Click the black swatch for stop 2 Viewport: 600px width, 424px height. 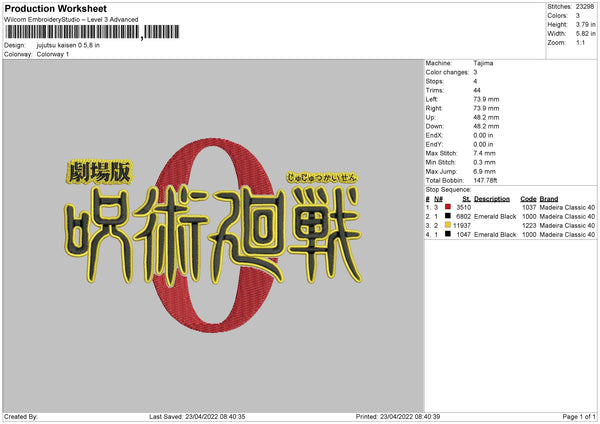[448, 216]
